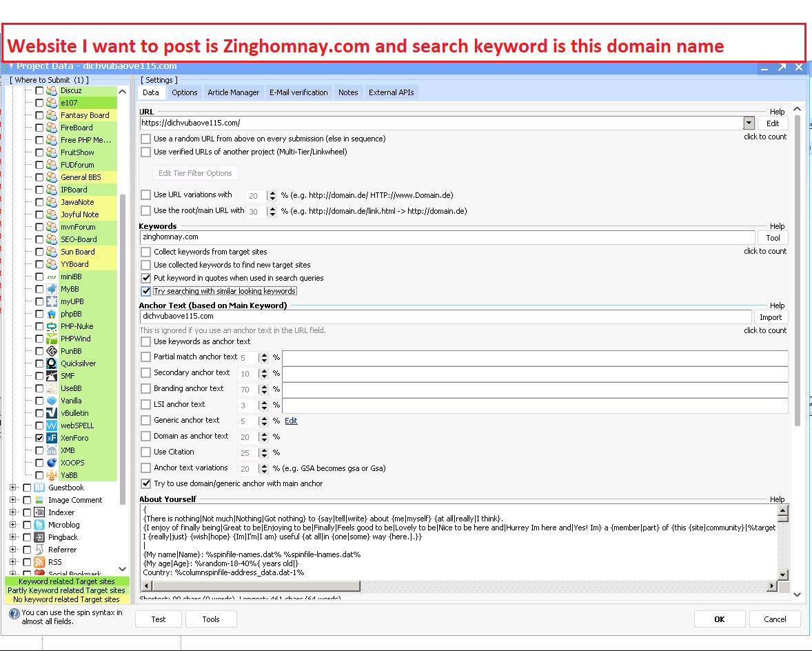812x651 pixels.
Task: Select the Data tab
Action: [x=151, y=92]
